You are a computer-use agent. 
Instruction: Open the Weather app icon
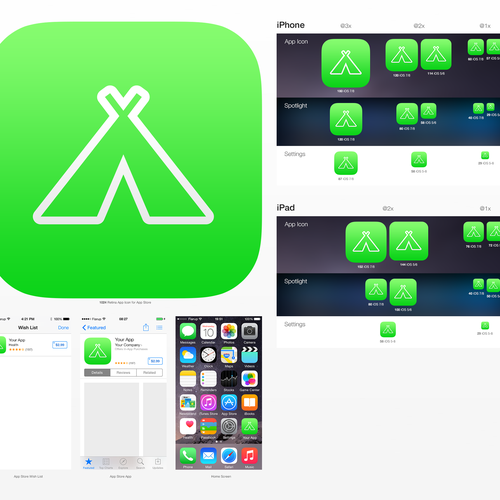click(188, 355)
